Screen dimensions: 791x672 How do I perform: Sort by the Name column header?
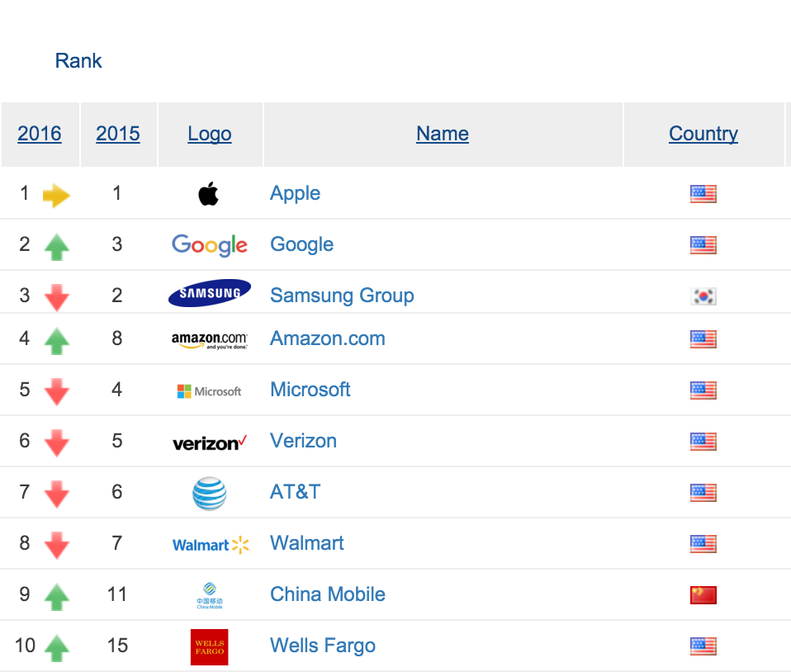[x=443, y=134]
